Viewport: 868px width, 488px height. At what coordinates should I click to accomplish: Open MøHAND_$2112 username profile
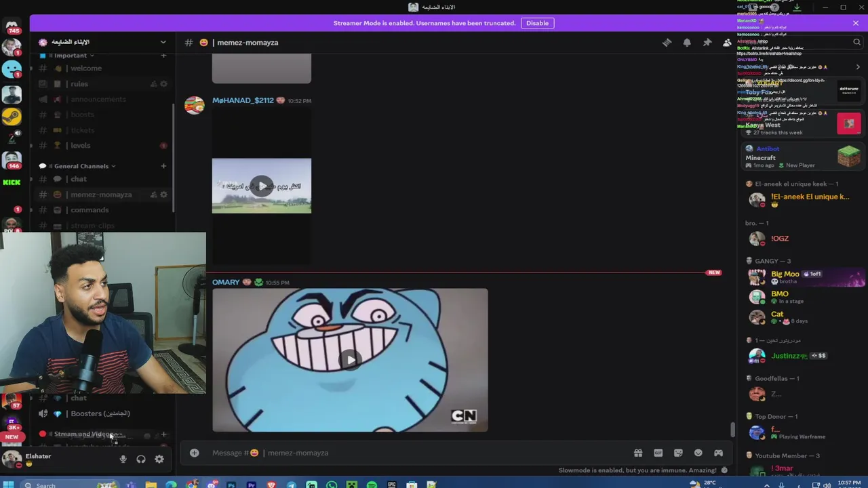pyautogui.click(x=243, y=100)
